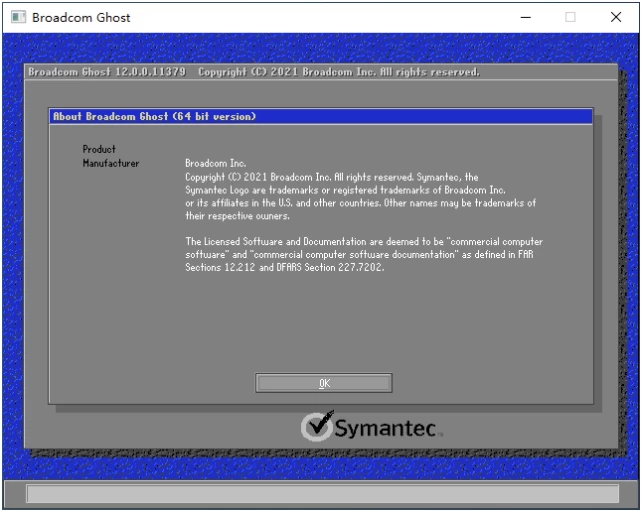This screenshot has height=511, width=641.
Task: Click the About Broadcom Ghost dialog title bar
Action: tap(320, 116)
